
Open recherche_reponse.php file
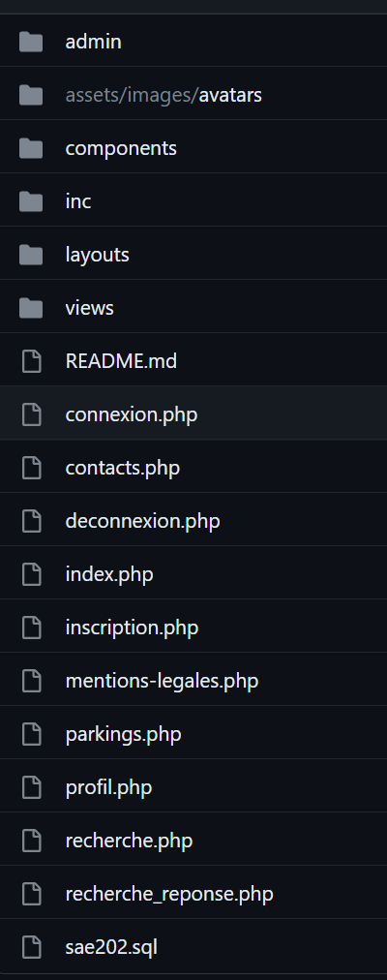click(x=169, y=894)
